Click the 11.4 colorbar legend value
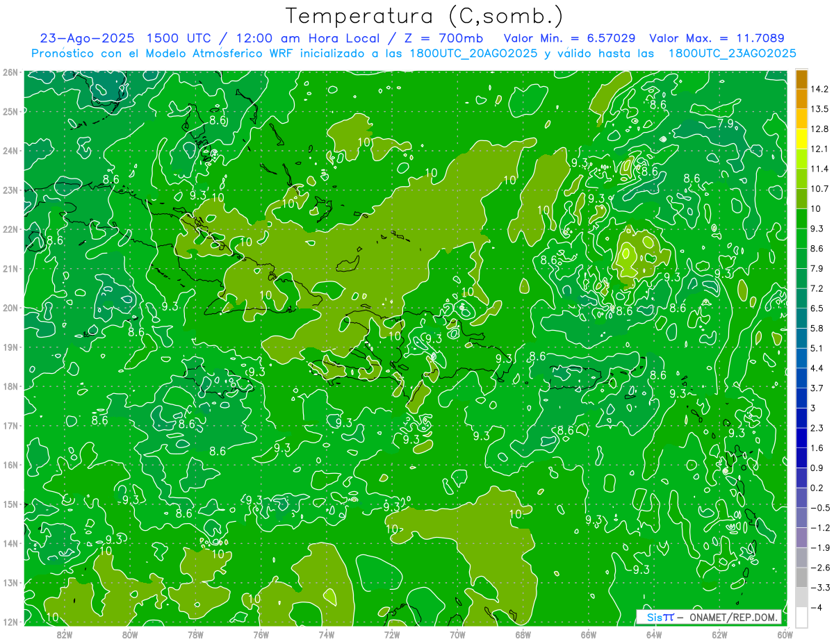Viewport: 834px width, 644px height. [x=819, y=169]
